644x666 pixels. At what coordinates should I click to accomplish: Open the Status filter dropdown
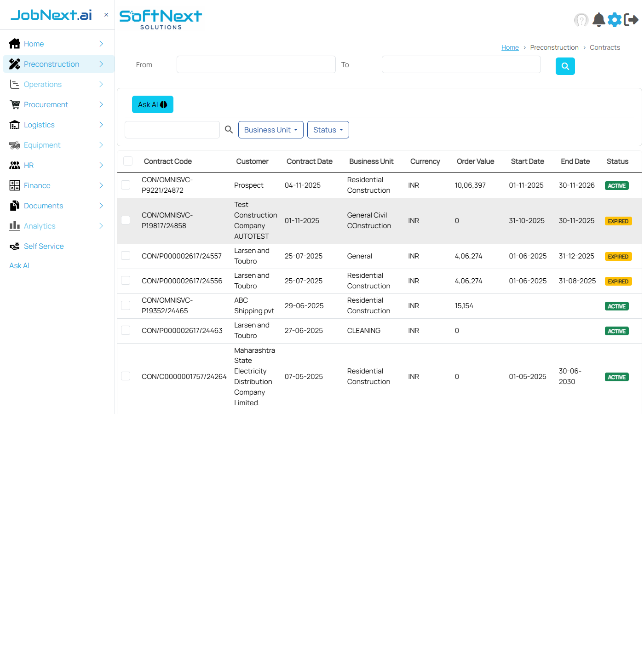328,130
